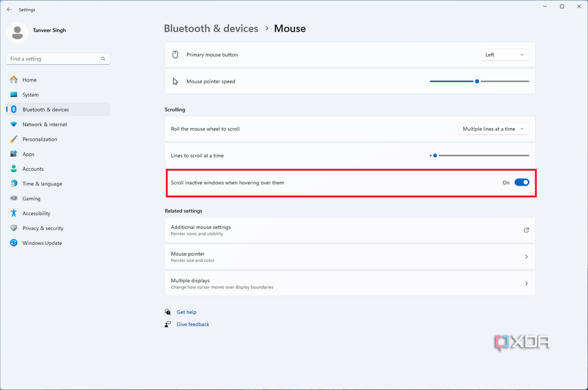Open Accounts settings
The image size is (588, 390).
click(34, 168)
